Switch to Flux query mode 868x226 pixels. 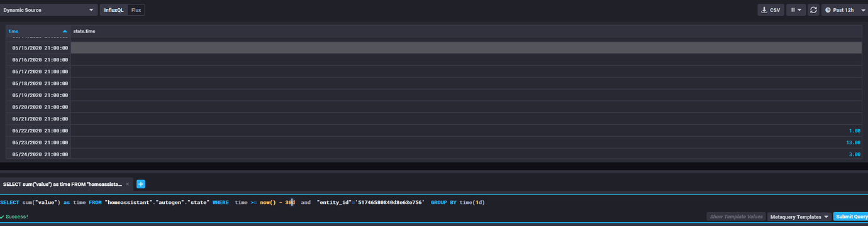coord(136,10)
